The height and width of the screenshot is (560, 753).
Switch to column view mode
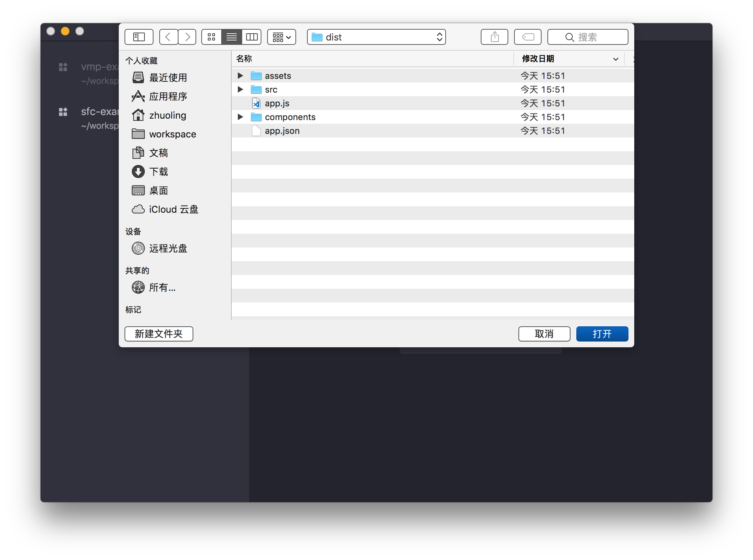point(252,37)
